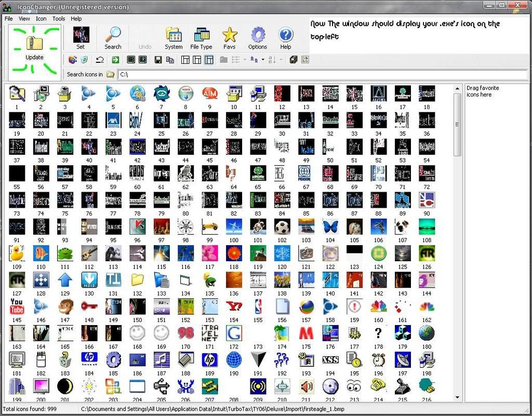532x416 pixels.
Task: Click the scrollbar up arrow
Action: pos(457,88)
